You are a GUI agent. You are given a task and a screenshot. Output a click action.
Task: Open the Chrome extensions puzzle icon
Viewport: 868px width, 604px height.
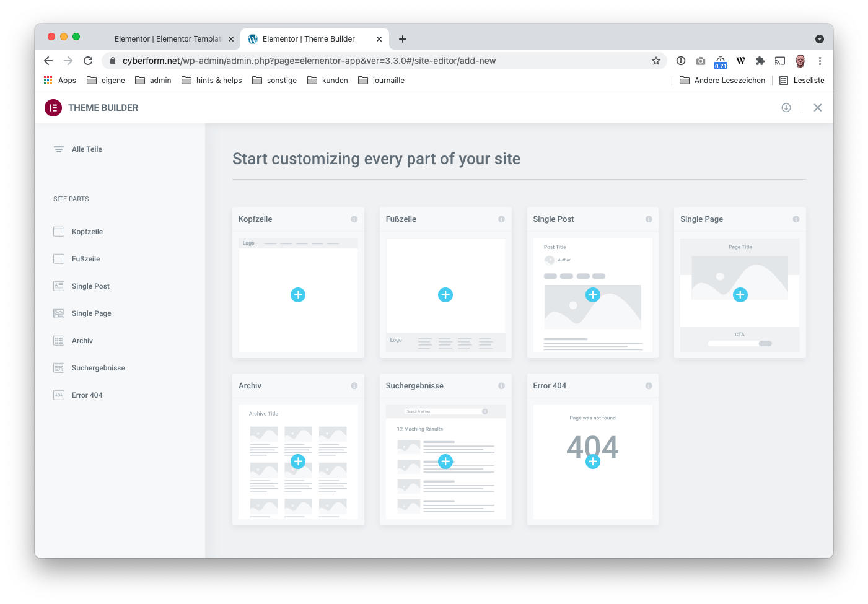click(760, 61)
